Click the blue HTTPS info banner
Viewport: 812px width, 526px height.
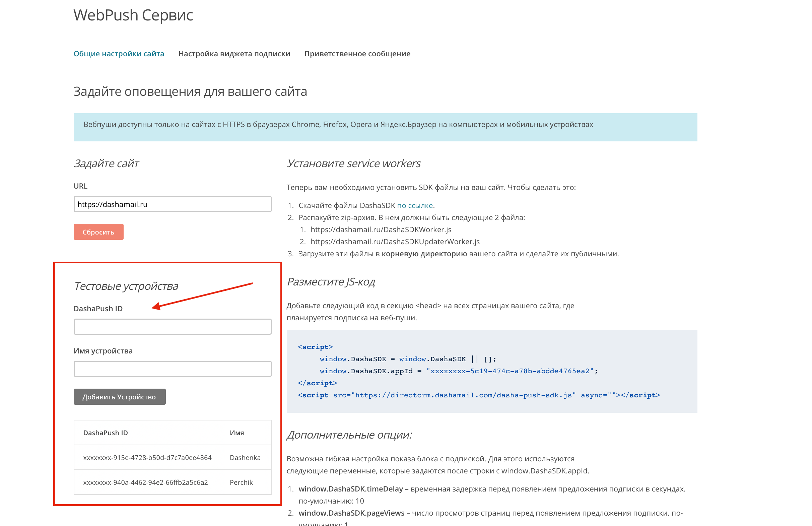tap(385, 127)
